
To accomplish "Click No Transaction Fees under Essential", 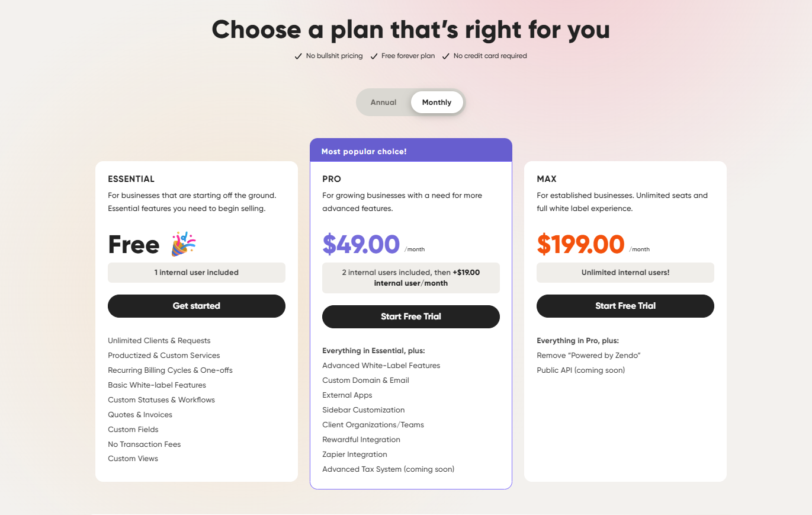I will (144, 444).
